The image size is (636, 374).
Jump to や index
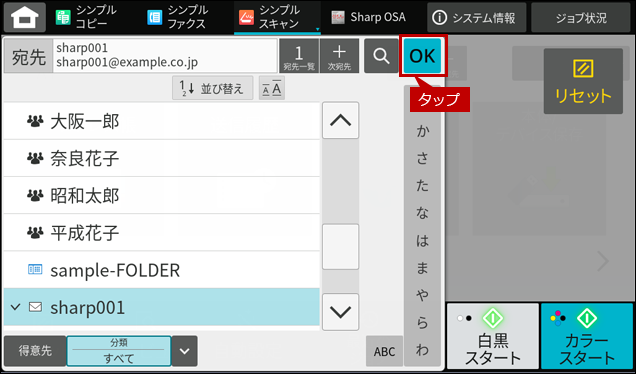422,295
